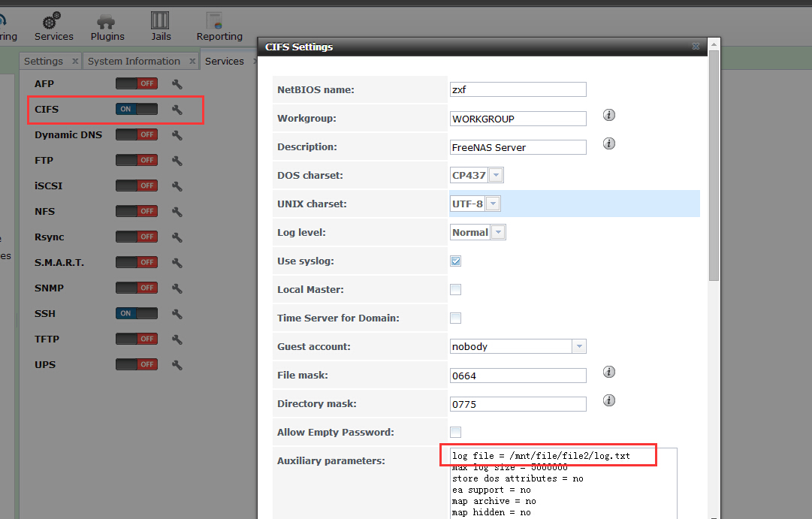Screen dimensions: 812x519
Task: Turn on the iSCSI service switch
Action: [137, 186]
